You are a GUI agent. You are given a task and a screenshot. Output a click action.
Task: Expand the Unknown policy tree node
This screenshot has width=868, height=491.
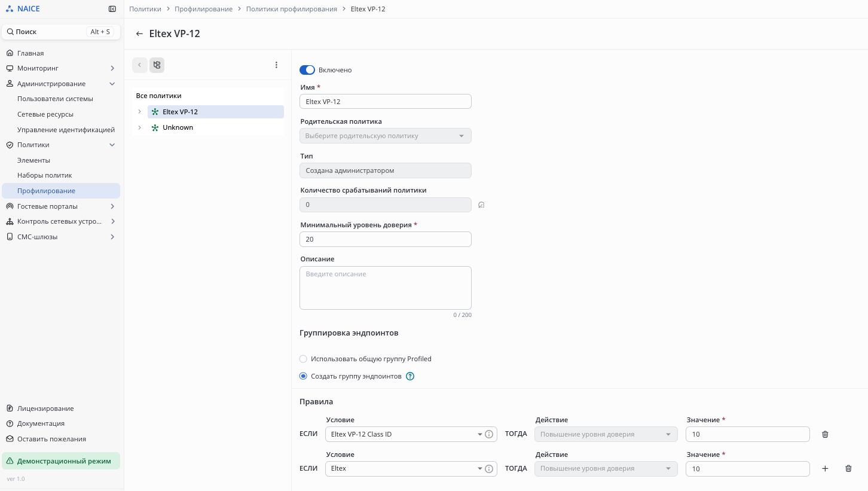coord(140,127)
